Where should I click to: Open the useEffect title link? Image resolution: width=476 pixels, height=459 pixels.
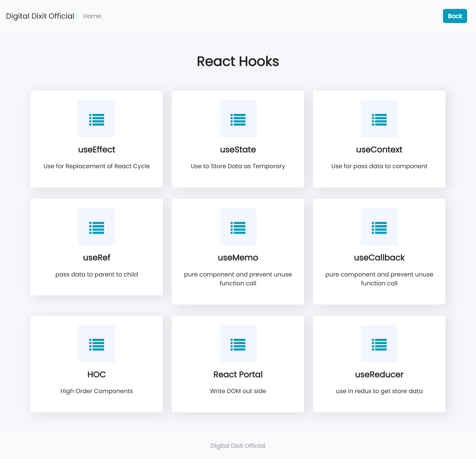coord(96,150)
